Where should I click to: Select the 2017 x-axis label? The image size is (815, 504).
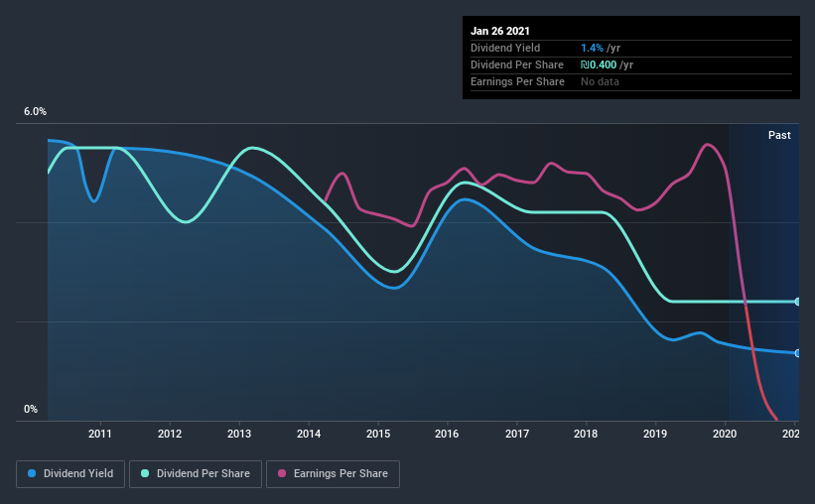516,434
